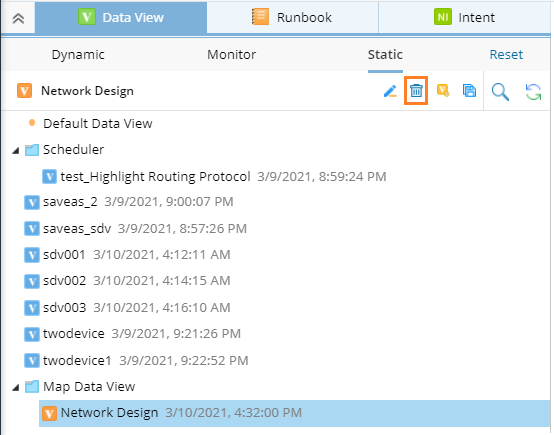The height and width of the screenshot is (435, 554).
Task: Collapse the pane with the double chevron
Action: coord(18,18)
